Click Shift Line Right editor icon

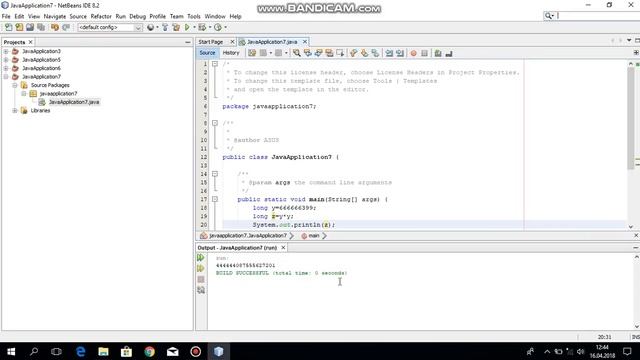(400, 53)
